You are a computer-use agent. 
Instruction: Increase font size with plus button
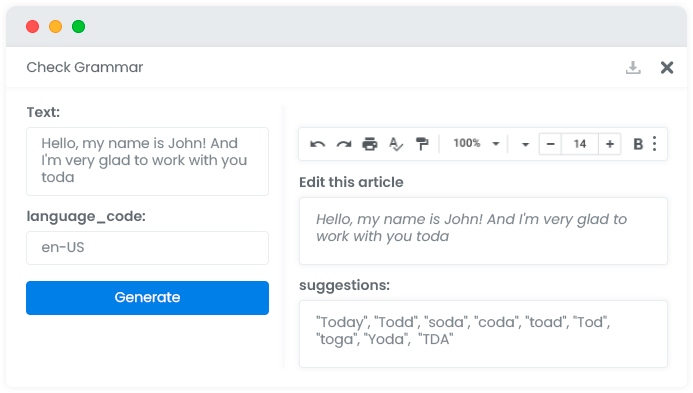(x=609, y=144)
